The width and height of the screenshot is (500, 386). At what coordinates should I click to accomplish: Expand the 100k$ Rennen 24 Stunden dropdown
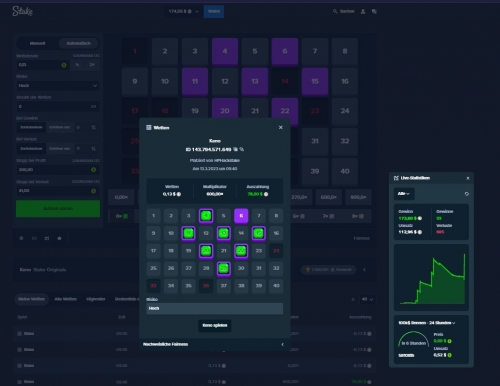tap(427, 323)
